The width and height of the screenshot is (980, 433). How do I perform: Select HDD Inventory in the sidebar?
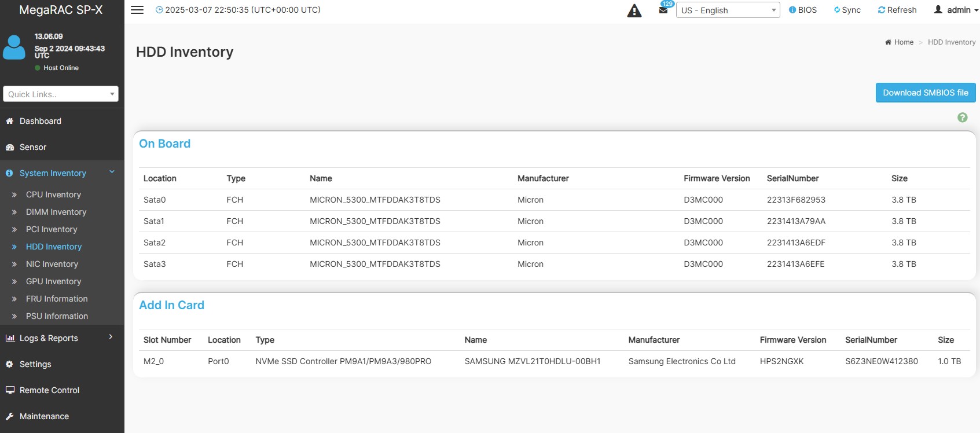tap(54, 247)
